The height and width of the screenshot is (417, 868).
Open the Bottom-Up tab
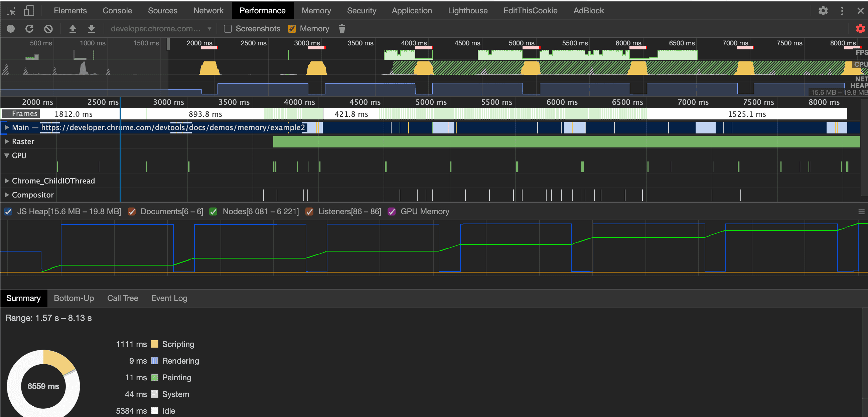pos(74,298)
